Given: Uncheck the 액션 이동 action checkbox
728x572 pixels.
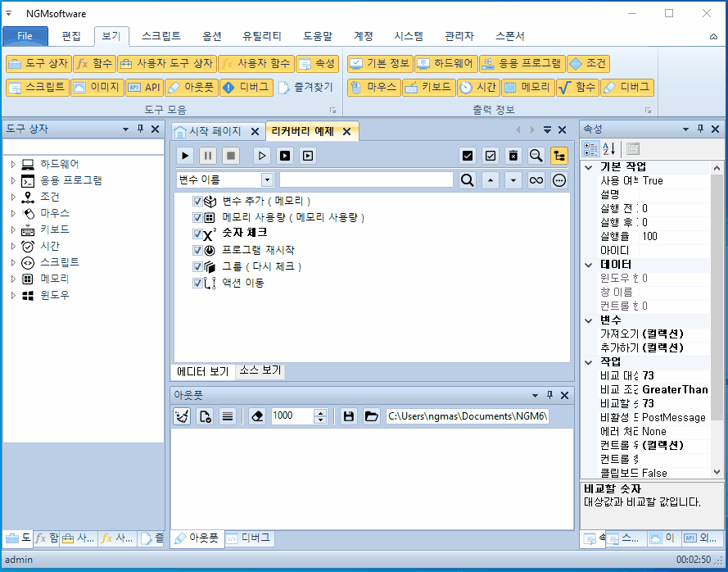Looking at the screenshot, I should [x=197, y=283].
